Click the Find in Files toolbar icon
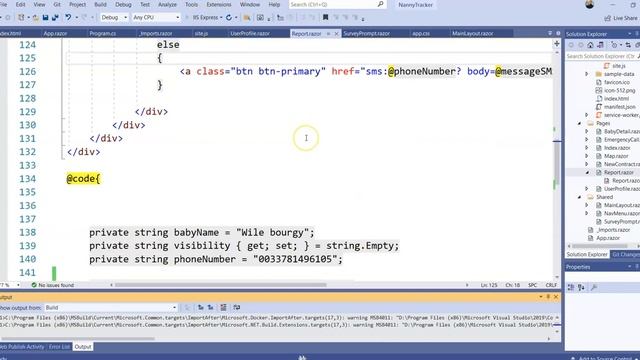Image resolution: width=640 pixels, height=360 pixels. [x=247, y=18]
